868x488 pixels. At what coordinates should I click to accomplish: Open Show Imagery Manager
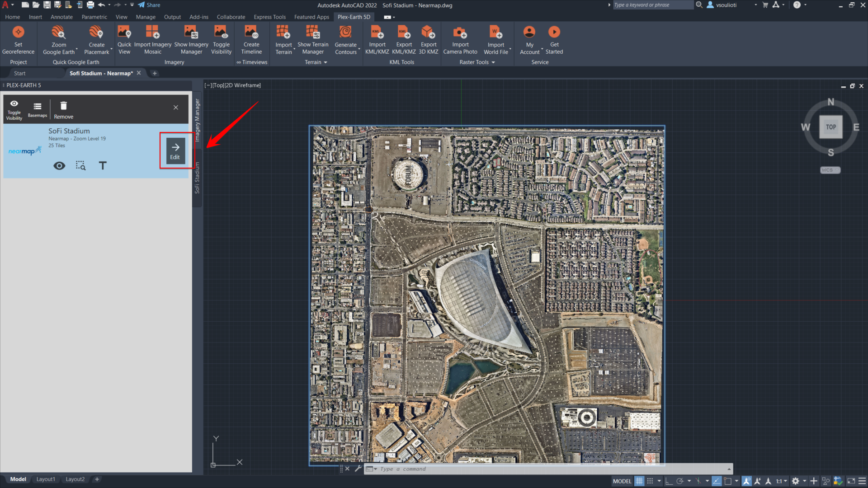(191, 40)
